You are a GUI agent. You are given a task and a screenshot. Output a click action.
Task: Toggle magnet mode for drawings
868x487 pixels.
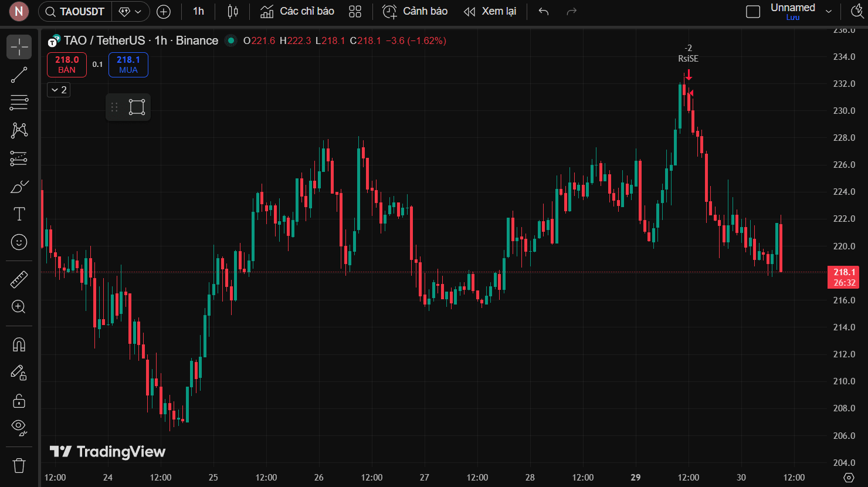click(x=19, y=344)
